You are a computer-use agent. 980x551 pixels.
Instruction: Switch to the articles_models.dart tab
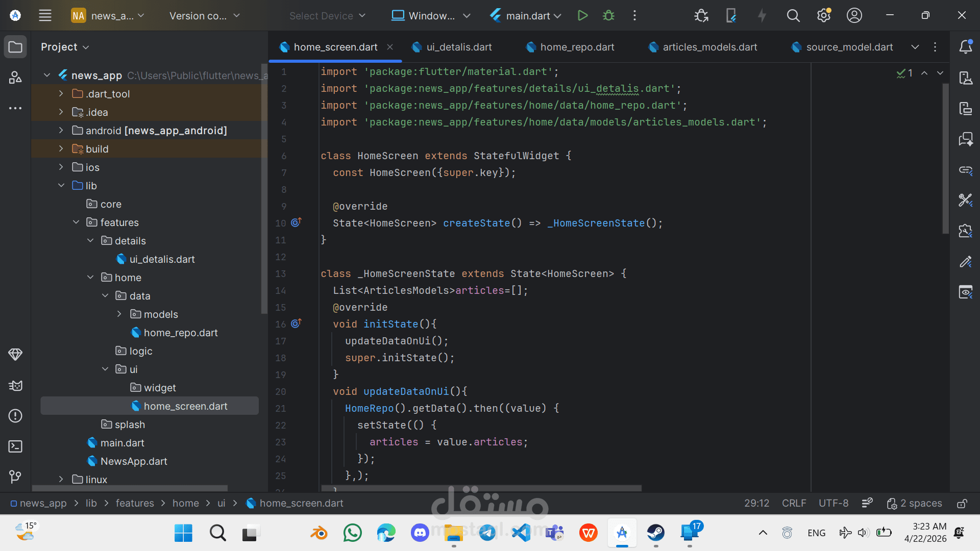pos(709,47)
